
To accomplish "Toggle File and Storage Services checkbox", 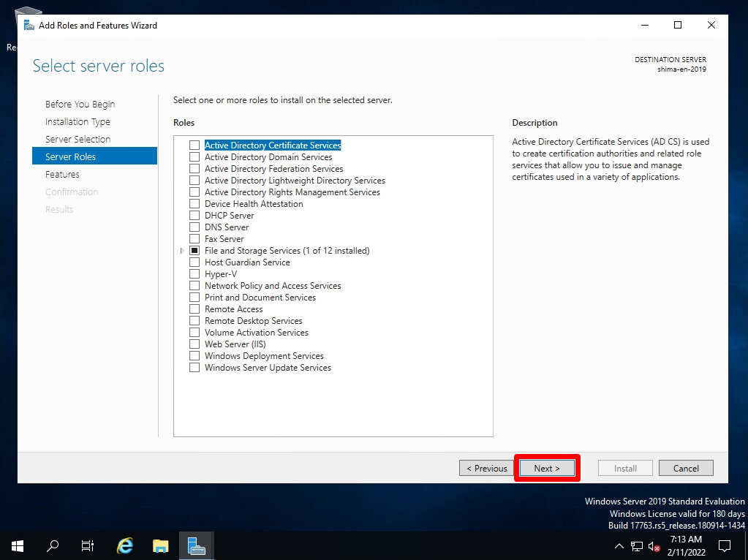I will click(x=194, y=251).
